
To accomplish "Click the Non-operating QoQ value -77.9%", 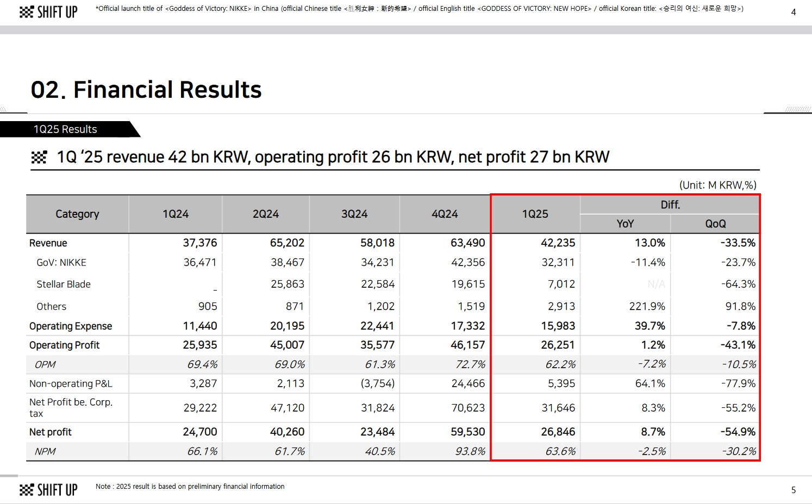I will point(739,383).
